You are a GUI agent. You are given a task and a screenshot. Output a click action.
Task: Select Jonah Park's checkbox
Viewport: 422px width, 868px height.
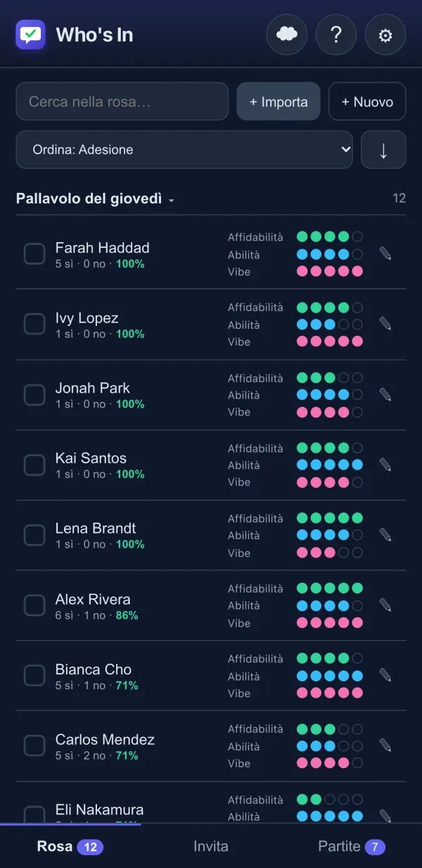[34, 394]
